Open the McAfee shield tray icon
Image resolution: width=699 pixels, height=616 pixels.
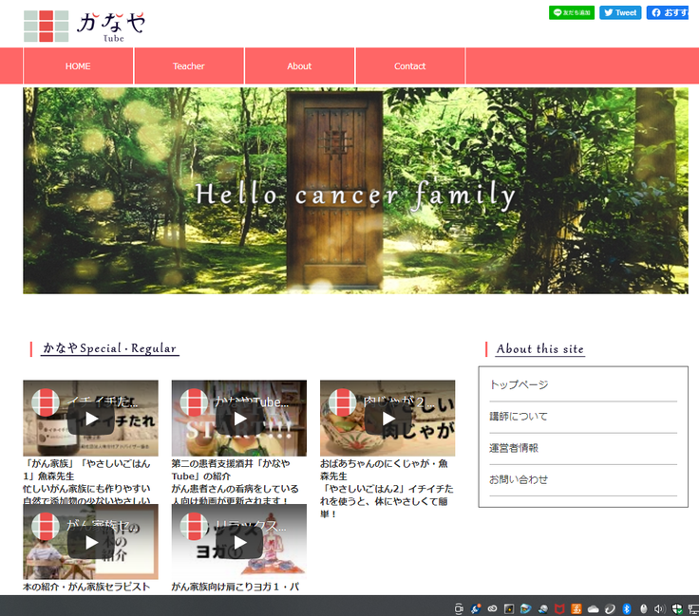click(560, 607)
